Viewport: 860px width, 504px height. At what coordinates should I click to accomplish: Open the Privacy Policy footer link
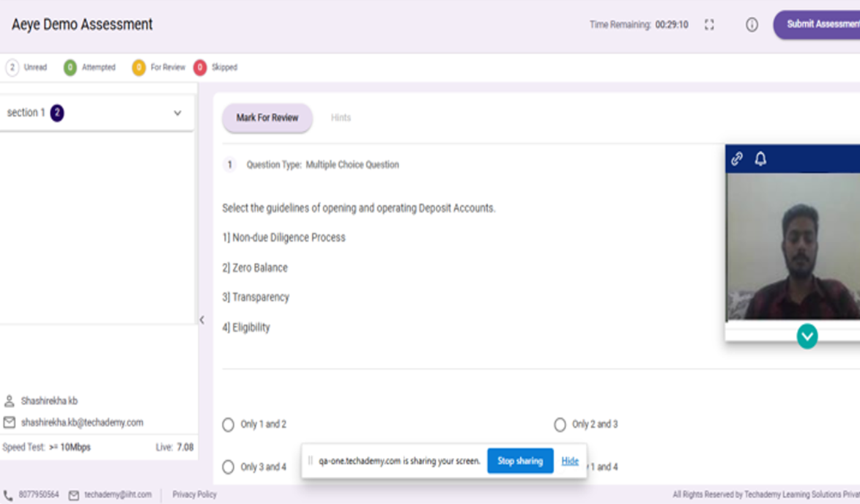[194, 495]
